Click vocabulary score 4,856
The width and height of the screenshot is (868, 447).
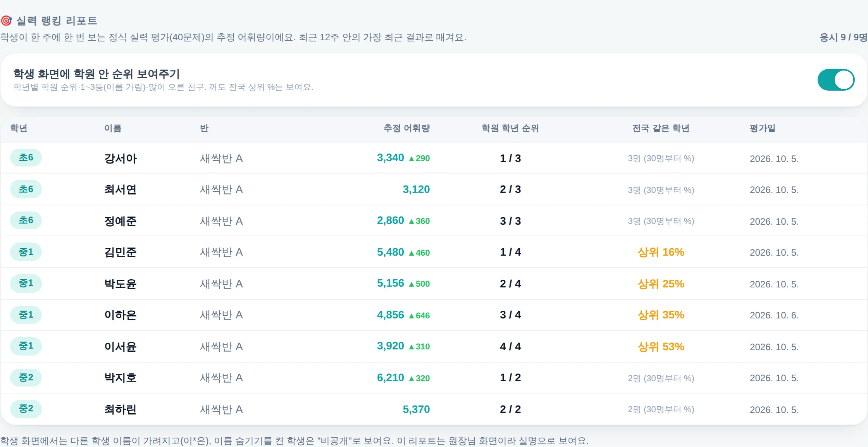tap(390, 315)
